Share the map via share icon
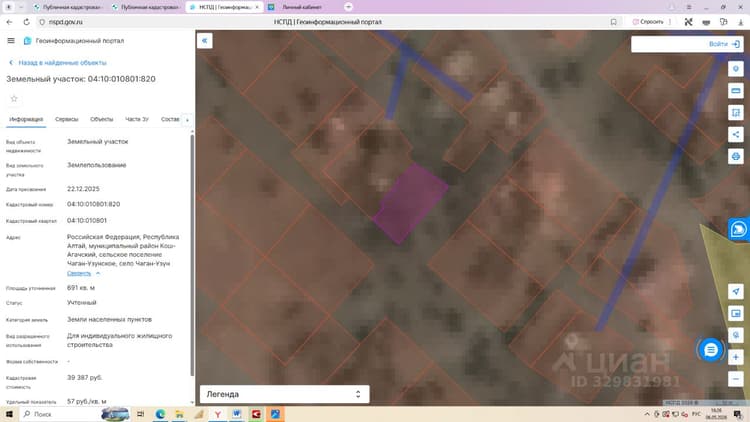750x422 pixels. tap(736, 134)
